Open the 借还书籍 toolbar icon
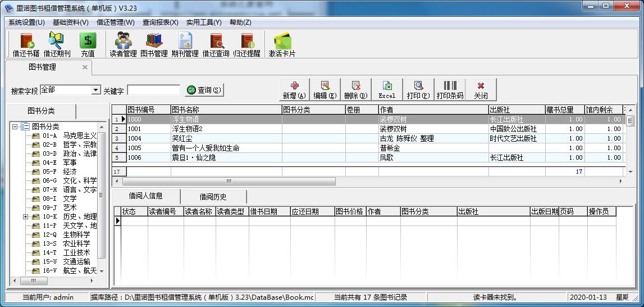 tap(26, 45)
